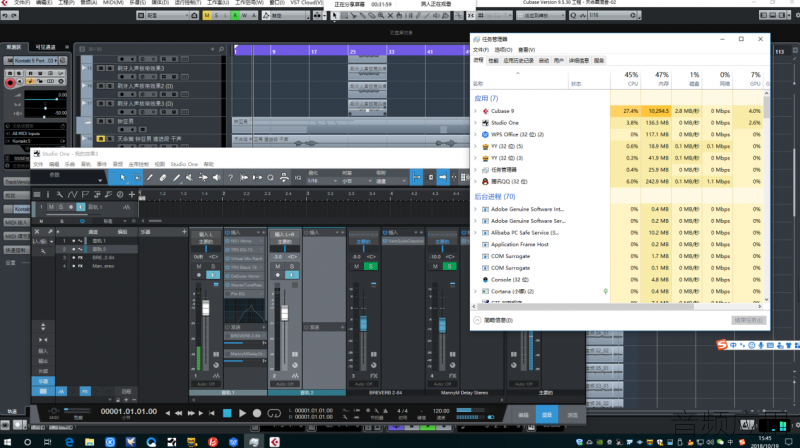Image resolution: width=800 pixels, height=448 pixels.
Task: Toggle the Loop button in Studio One transport
Action: point(274,413)
